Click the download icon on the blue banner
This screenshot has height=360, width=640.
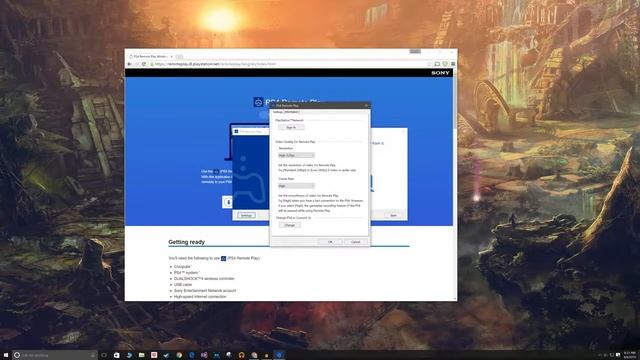pyautogui.click(x=228, y=202)
